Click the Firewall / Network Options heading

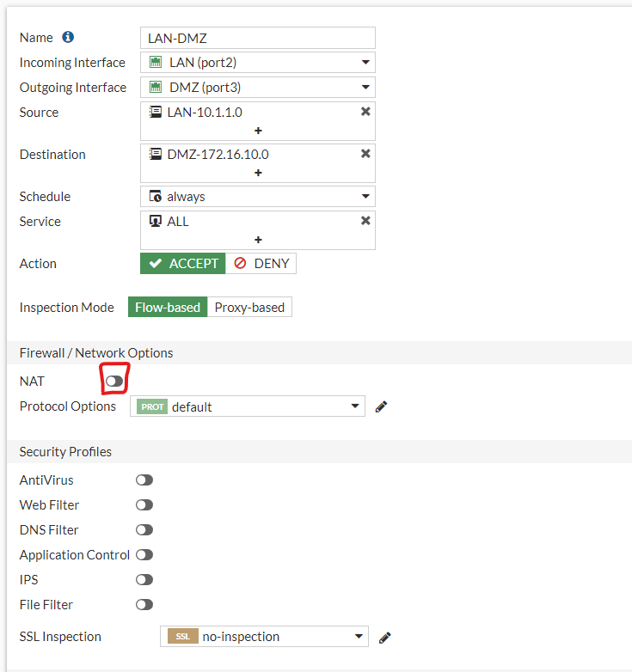click(x=96, y=352)
